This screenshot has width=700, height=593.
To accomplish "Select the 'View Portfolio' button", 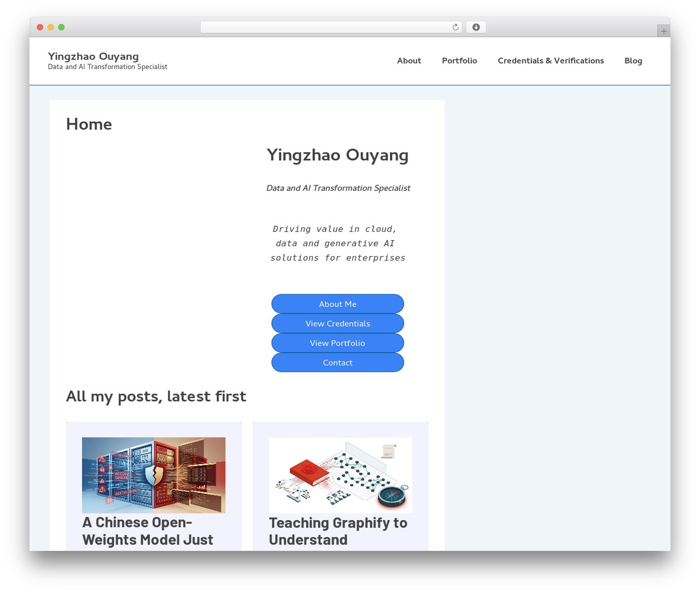I will coord(337,343).
